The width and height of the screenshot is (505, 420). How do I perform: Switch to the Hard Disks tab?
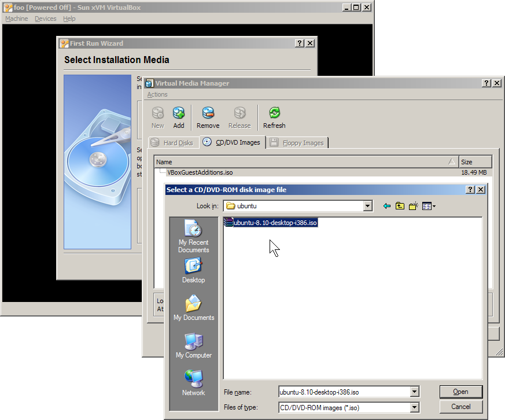(174, 143)
